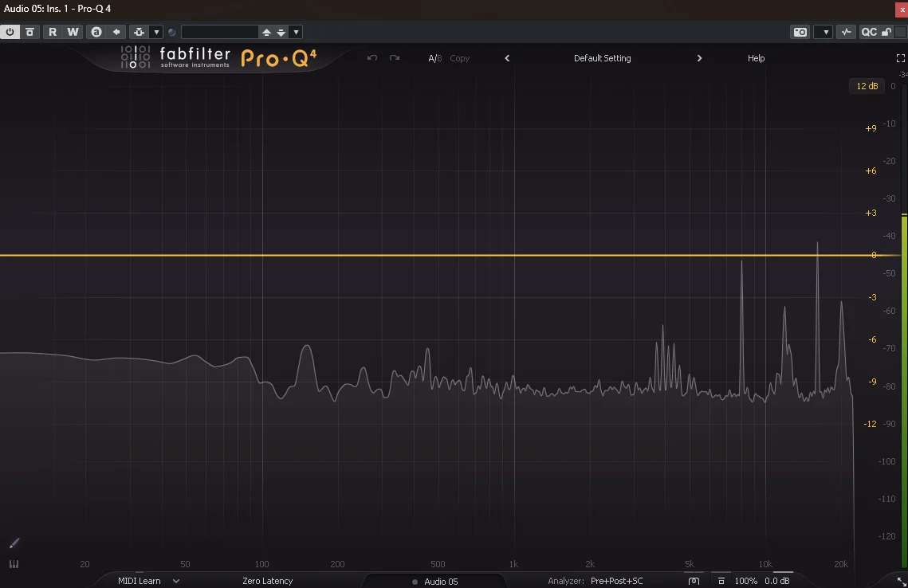Screen dimensions: 908x588
Task: Click the piano keyboard display icon
Action: pos(14,564)
